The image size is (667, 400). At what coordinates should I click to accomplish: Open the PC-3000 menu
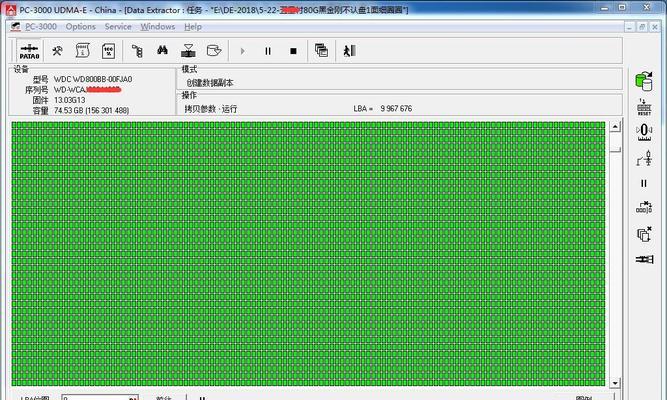41,26
